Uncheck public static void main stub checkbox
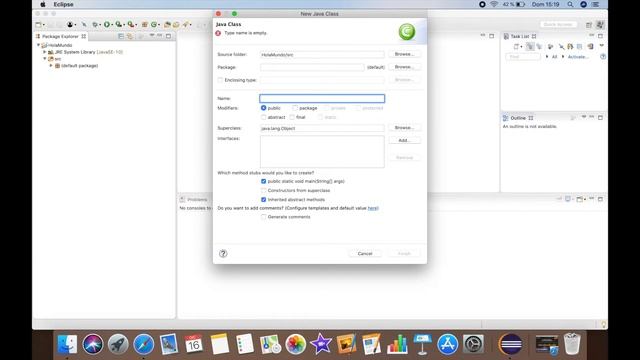Viewport: 640px width, 360px height. (263, 181)
